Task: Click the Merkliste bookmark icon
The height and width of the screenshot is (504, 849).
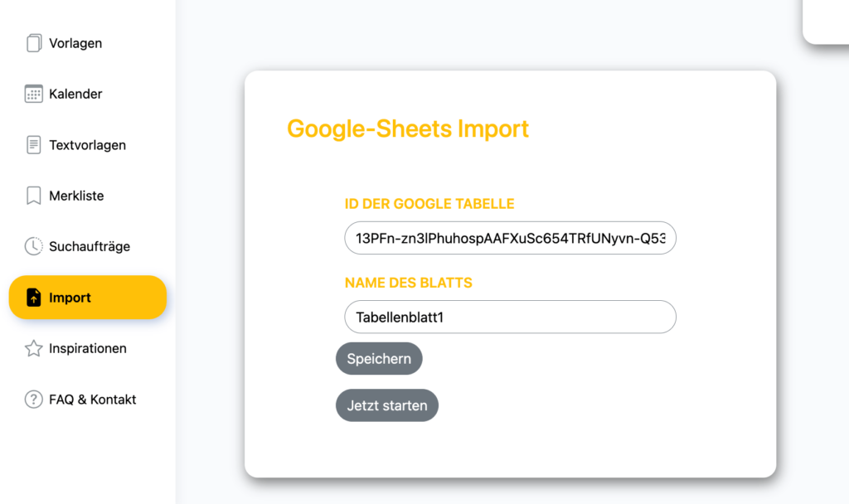Action: 33,196
